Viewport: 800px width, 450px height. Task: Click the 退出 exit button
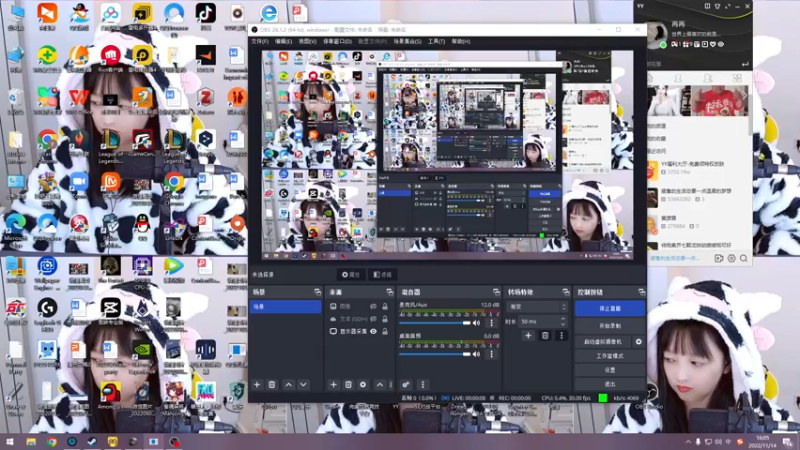point(610,384)
